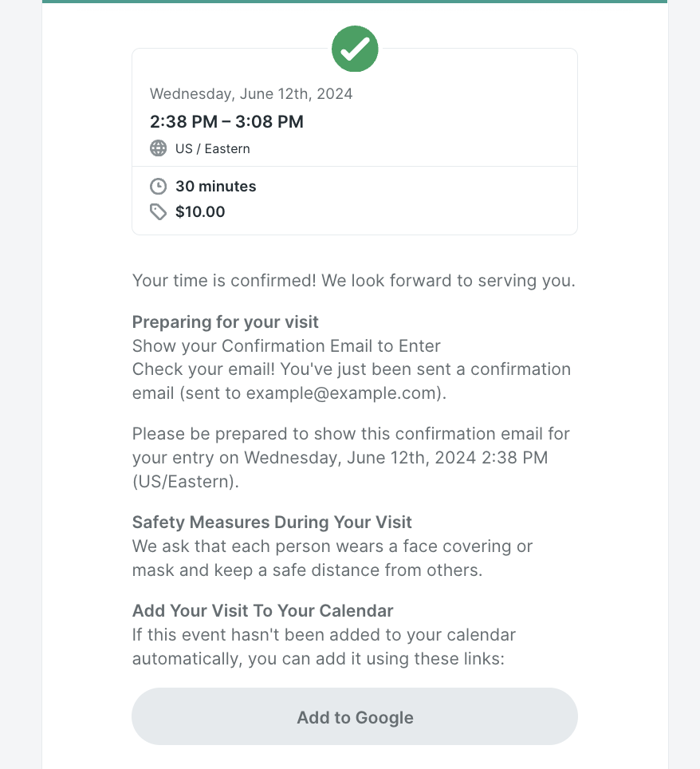Image resolution: width=700 pixels, height=769 pixels.
Task: Click the Check your email! sentence
Action: point(204,369)
